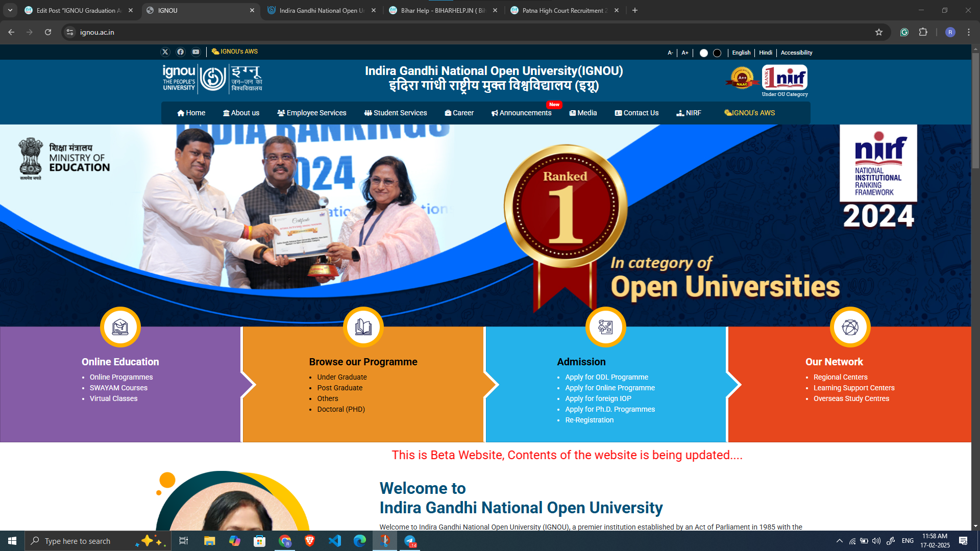This screenshot has height=551, width=980.
Task: Click the X (Twitter) icon in header
Action: (165, 52)
